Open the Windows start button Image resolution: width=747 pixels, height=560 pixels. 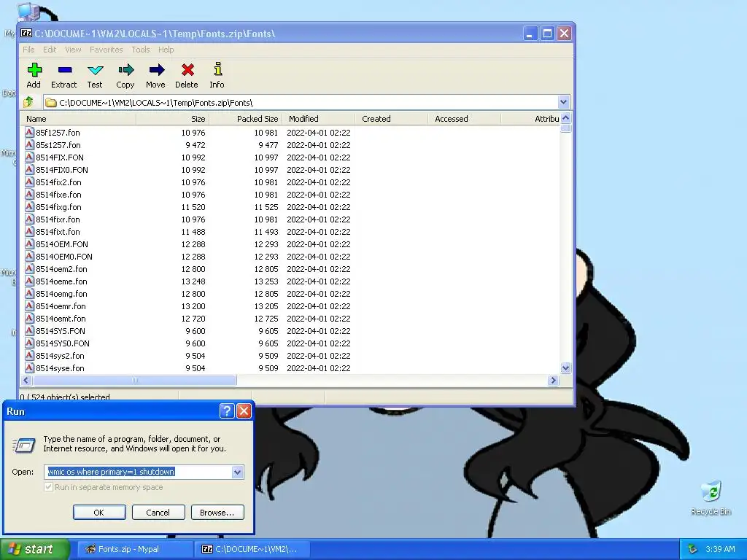coord(34,549)
